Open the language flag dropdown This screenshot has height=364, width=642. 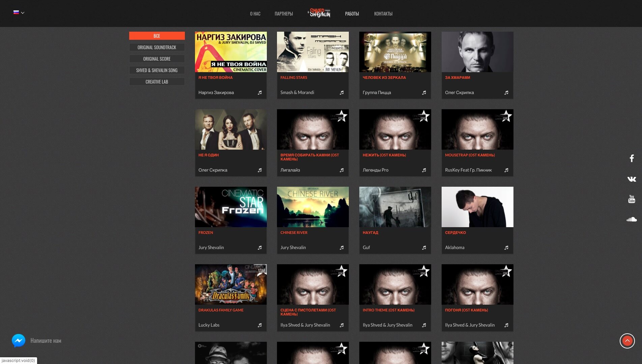(x=19, y=12)
